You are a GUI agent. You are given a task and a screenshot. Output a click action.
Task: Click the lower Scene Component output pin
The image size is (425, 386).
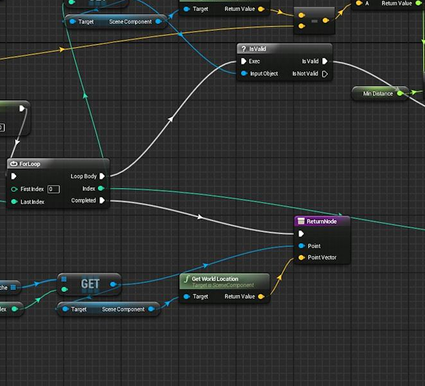tap(151, 309)
